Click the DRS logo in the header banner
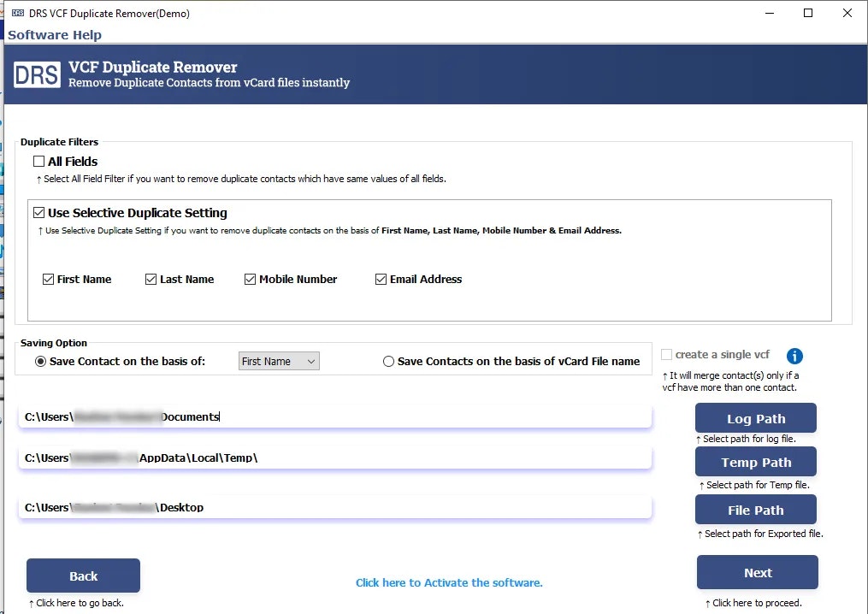This screenshot has width=868, height=614. coord(37,74)
